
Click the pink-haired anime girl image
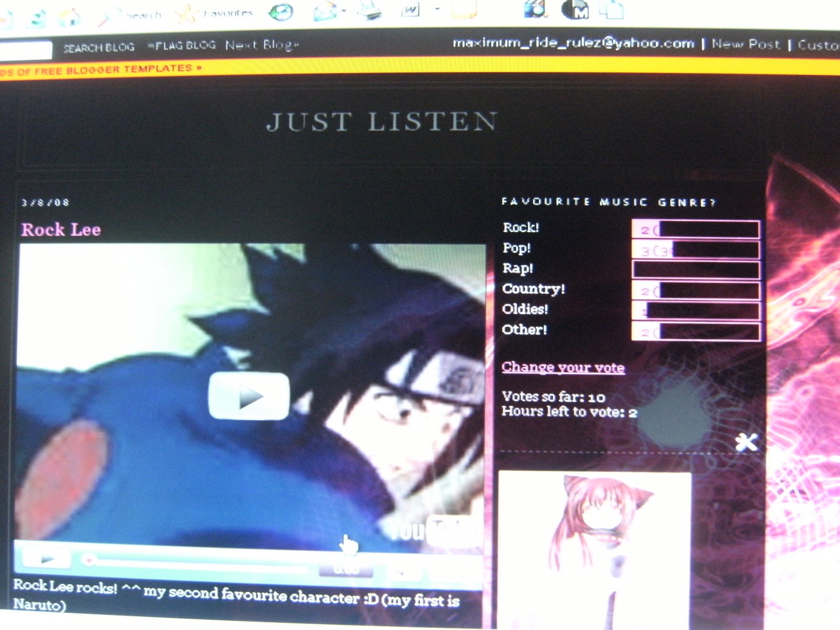point(594,550)
